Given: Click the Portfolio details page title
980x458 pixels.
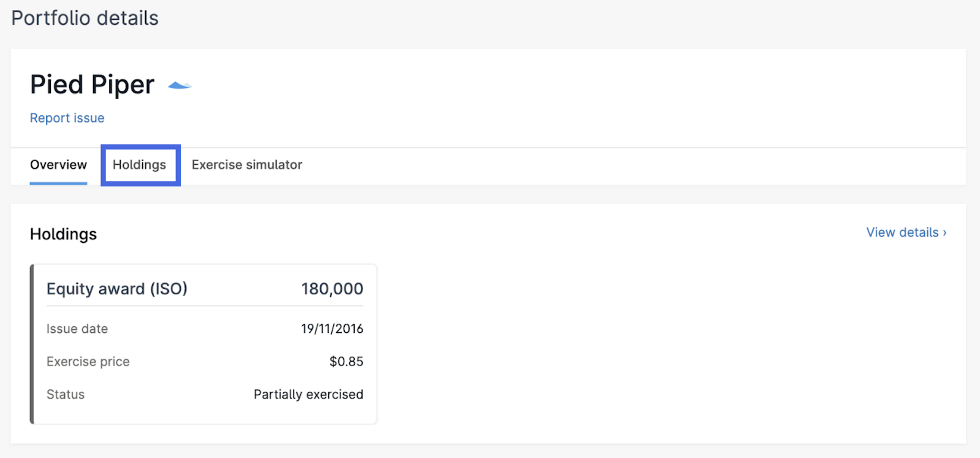Looking at the screenshot, I should pos(85,18).
